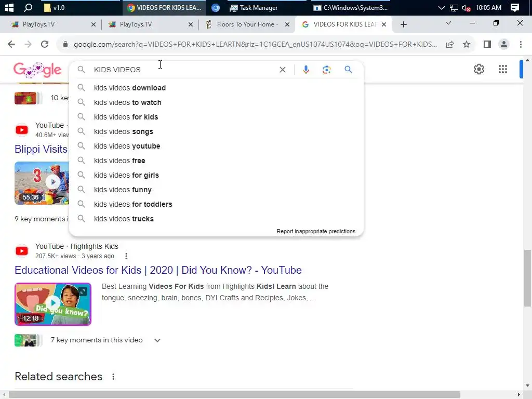Click YouTube icon beside Blippi result
The width and height of the screenshot is (532, 399).
22,130
